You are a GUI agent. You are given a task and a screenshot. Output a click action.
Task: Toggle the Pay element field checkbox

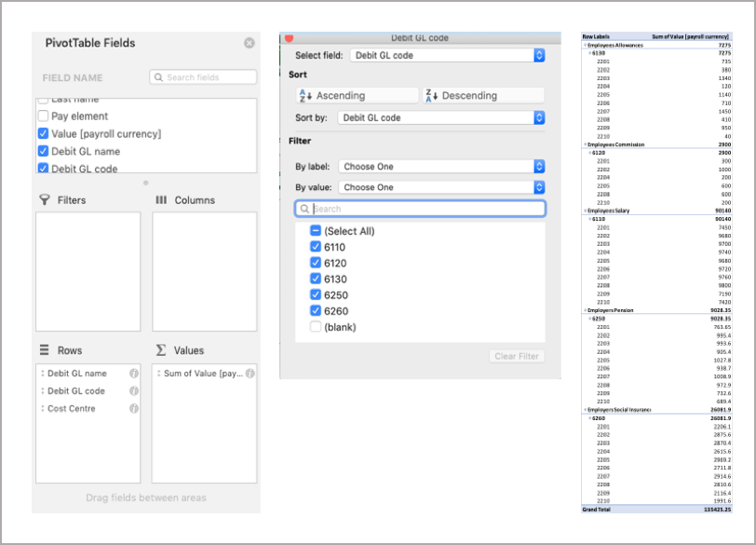(x=43, y=116)
